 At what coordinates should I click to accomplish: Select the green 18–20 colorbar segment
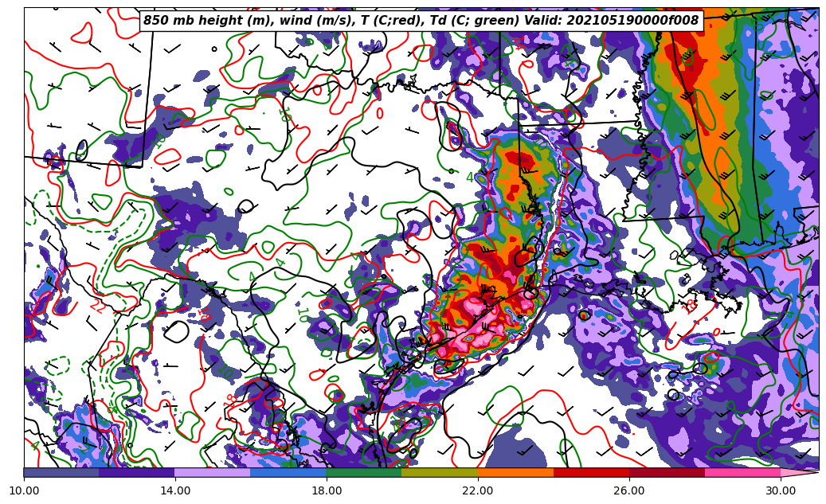[364, 472]
